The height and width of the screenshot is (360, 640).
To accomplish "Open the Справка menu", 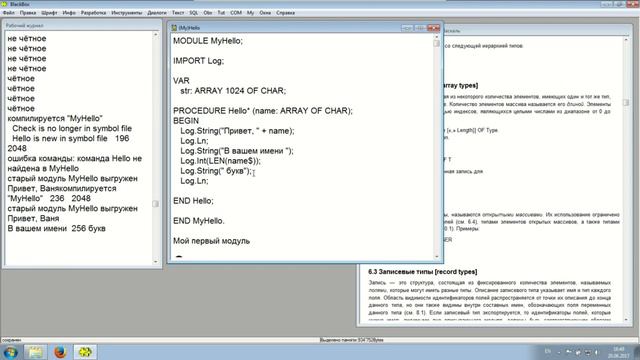I will 285,13.
